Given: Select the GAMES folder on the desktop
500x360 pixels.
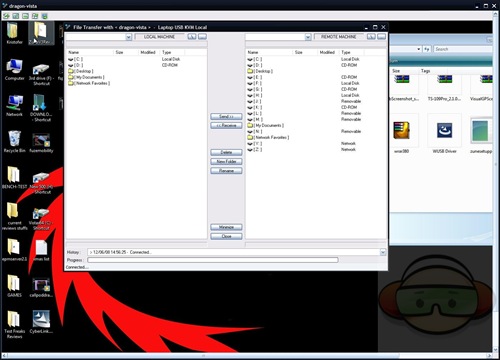Looking at the screenshot, I should [x=14, y=286].
